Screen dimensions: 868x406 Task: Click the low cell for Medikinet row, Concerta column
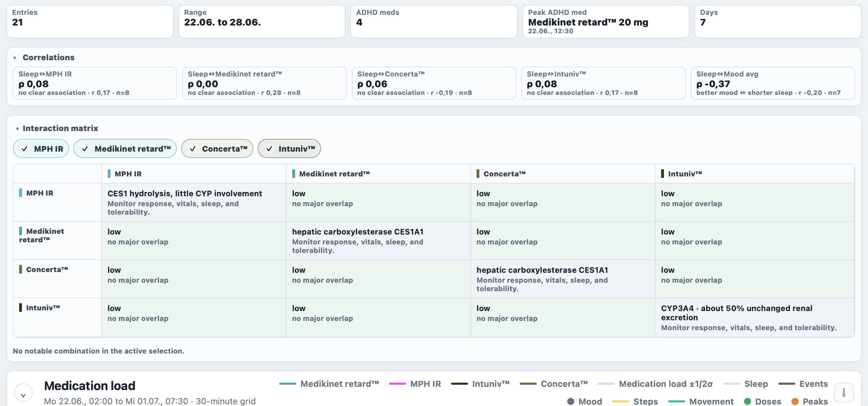coord(563,241)
